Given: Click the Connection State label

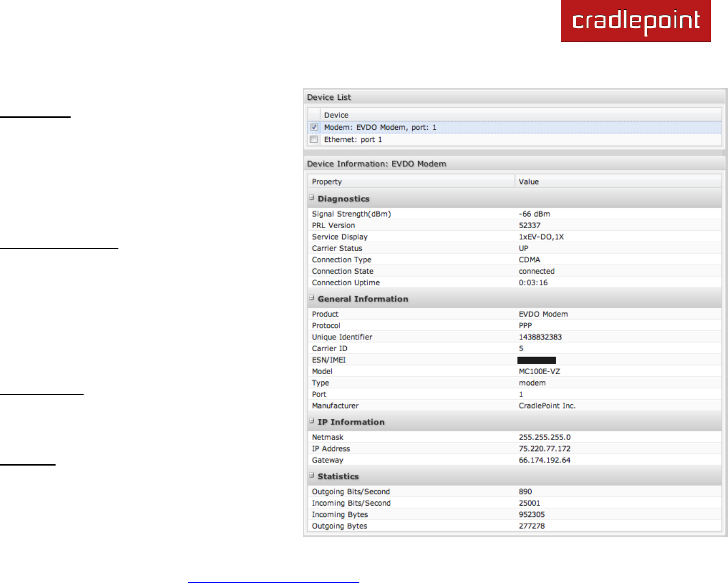Looking at the screenshot, I should 343,271.
